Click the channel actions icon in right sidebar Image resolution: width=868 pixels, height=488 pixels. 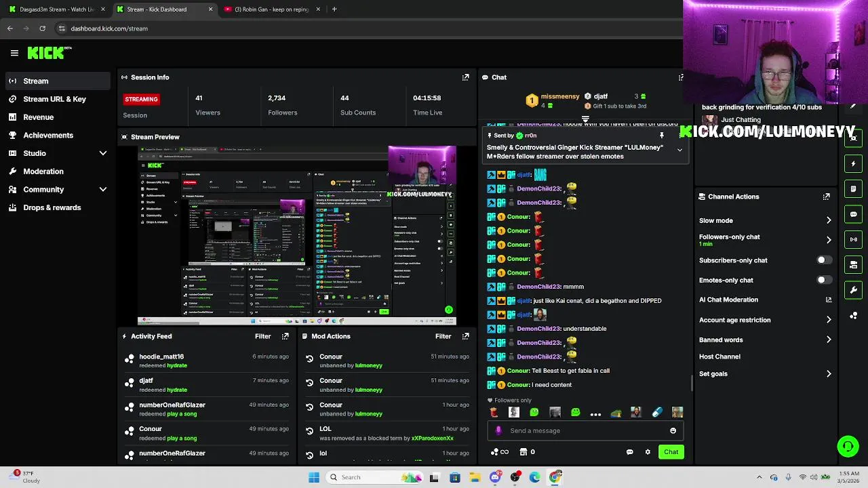(854, 265)
